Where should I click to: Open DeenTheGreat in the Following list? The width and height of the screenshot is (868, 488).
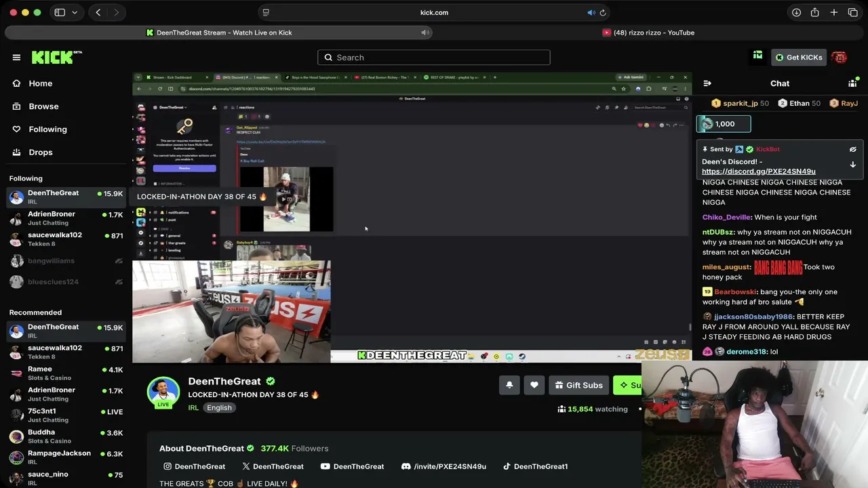[66, 197]
